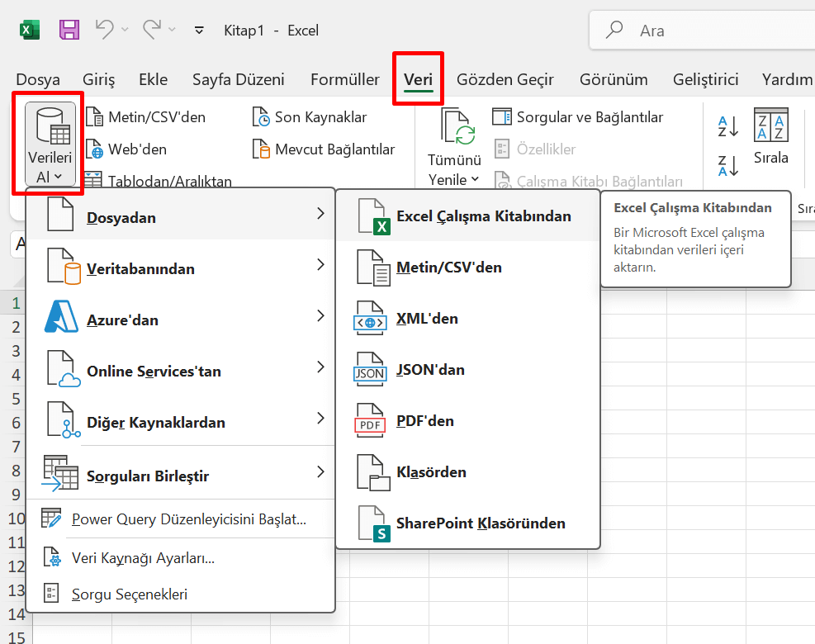This screenshot has width=815, height=644.
Task: Switch to the Ekle tab
Action: [154, 79]
